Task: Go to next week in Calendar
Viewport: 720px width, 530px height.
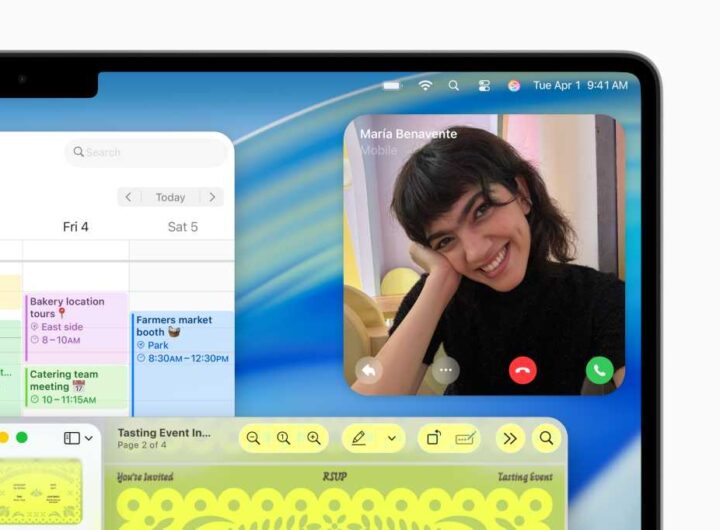Action: coord(212,197)
